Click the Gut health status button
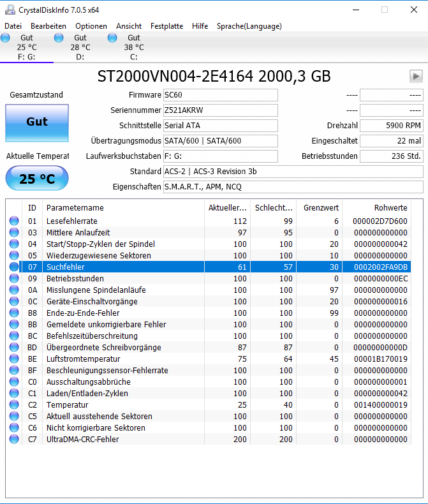 click(x=37, y=122)
